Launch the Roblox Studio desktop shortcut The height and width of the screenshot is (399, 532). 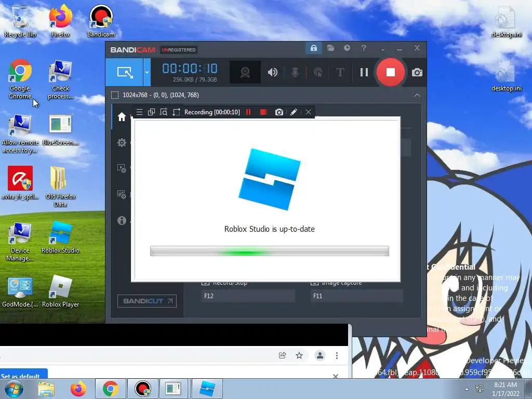(60, 237)
